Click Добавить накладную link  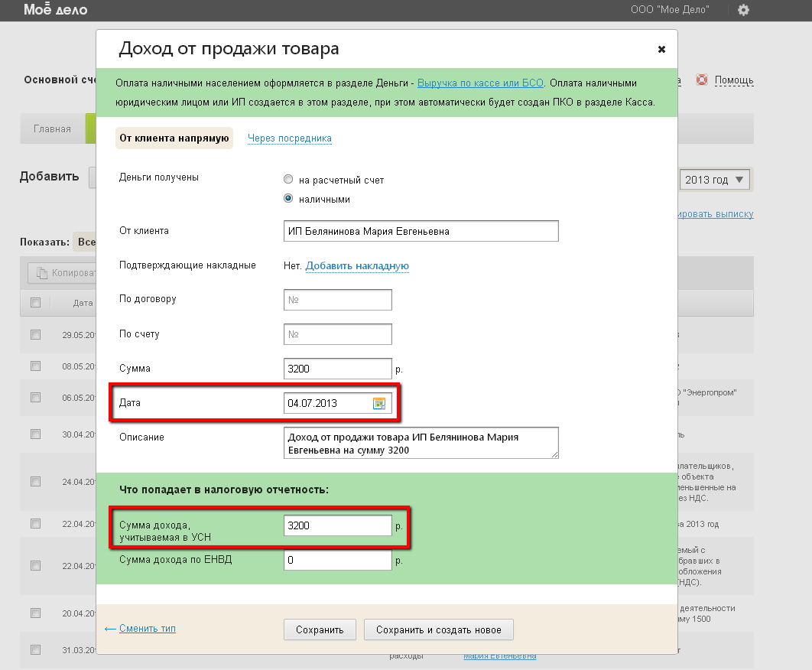coord(357,266)
